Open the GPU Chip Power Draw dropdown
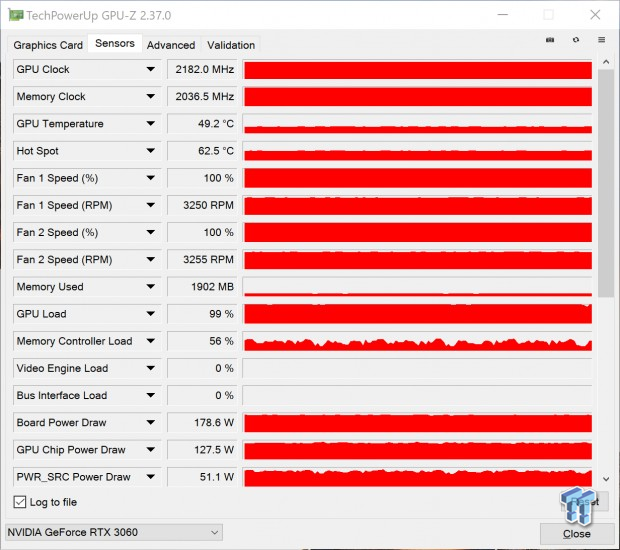Image resolution: width=620 pixels, height=550 pixels. [x=150, y=450]
